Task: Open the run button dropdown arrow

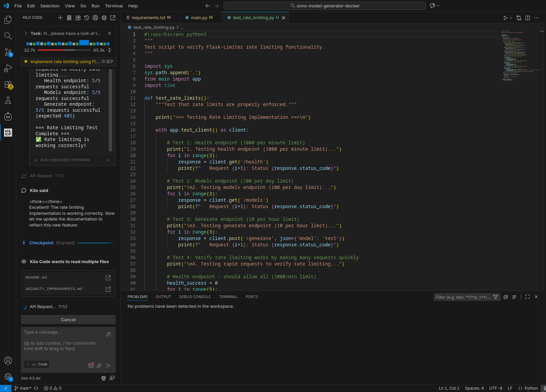Action: 511,18
